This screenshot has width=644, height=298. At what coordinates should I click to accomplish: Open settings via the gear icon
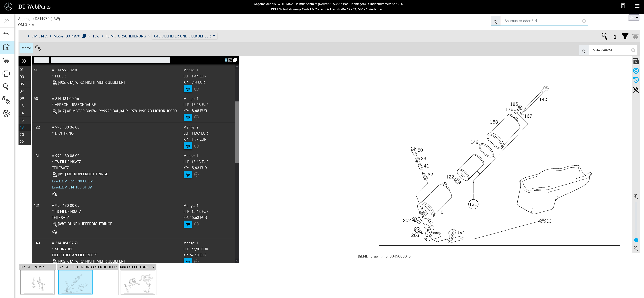(x=6, y=113)
